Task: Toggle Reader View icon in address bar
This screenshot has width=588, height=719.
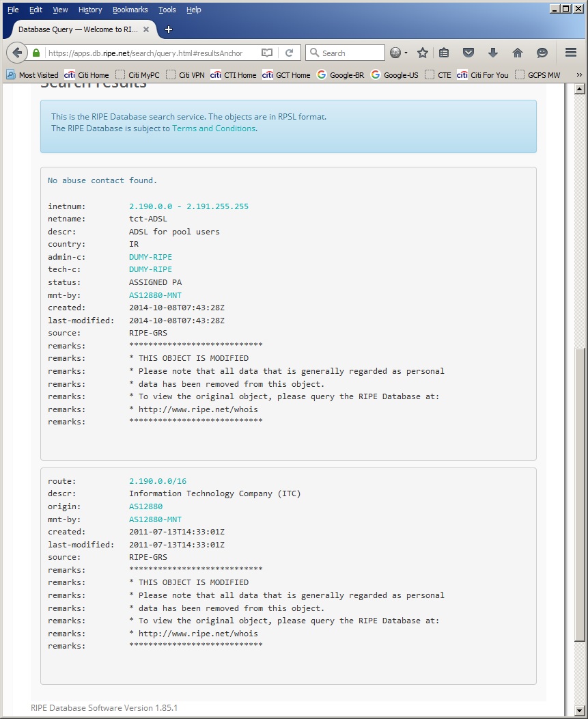Action: [x=267, y=53]
